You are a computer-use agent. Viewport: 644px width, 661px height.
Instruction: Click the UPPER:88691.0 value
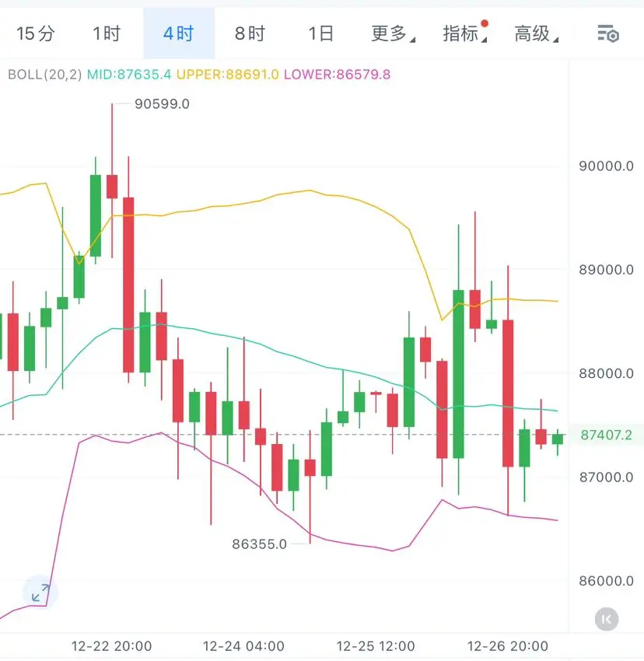(227, 75)
